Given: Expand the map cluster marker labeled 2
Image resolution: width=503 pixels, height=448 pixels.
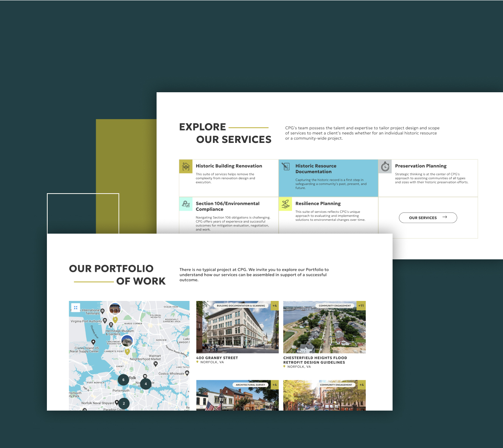Looking at the screenshot, I should [x=124, y=403].
